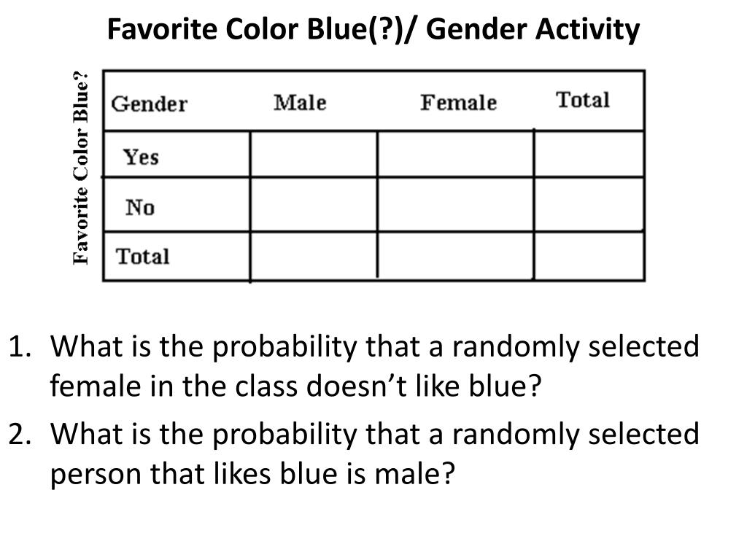Click the empty No/Total table cell

tap(589, 205)
